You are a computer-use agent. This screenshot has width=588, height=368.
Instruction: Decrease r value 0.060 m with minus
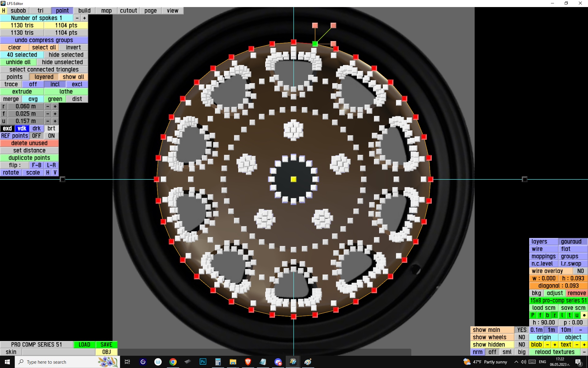click(48, 106)
